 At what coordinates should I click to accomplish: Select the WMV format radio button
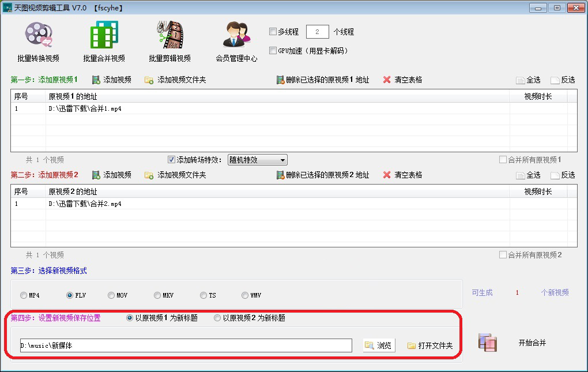click(245, 295)
